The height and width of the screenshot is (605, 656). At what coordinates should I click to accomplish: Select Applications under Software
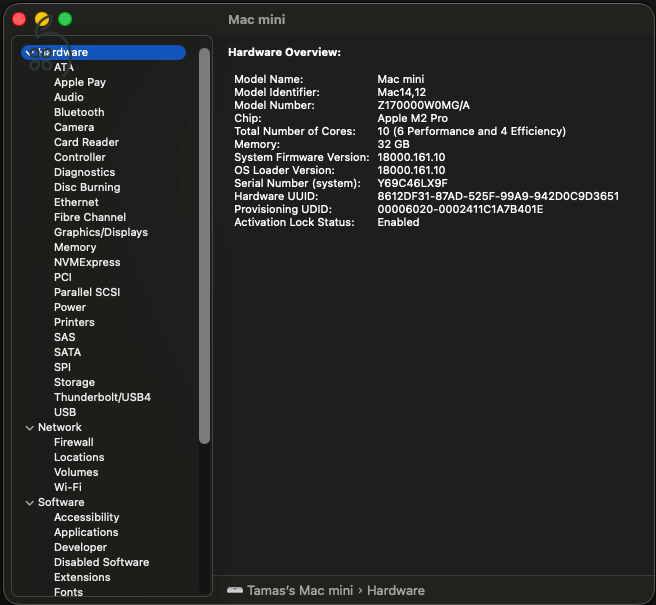pos(86,533)
